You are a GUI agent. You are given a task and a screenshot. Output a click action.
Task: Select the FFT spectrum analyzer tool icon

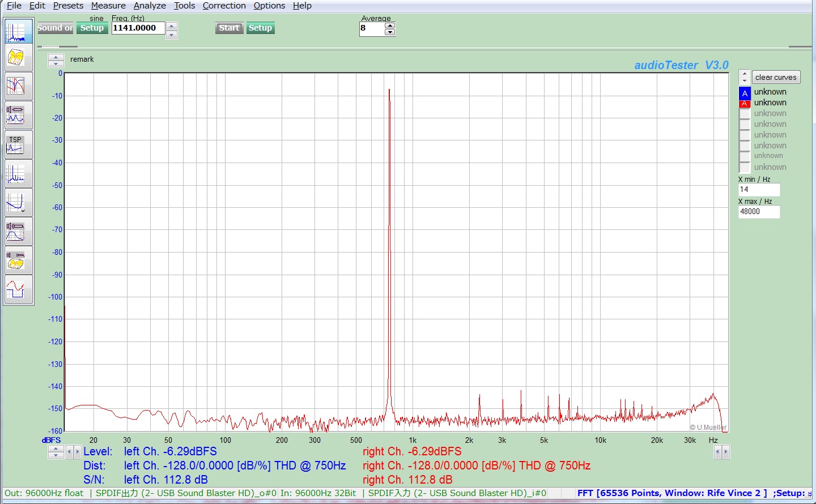tap(18, 31)
